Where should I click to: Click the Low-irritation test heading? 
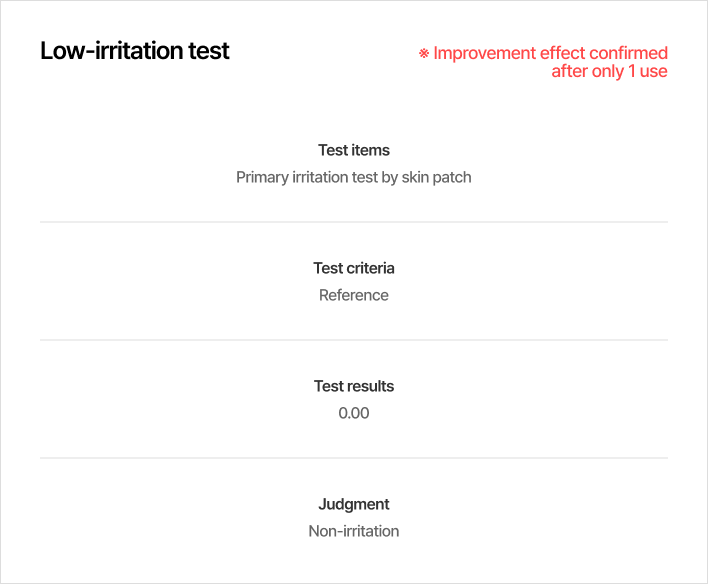[135, 51]
